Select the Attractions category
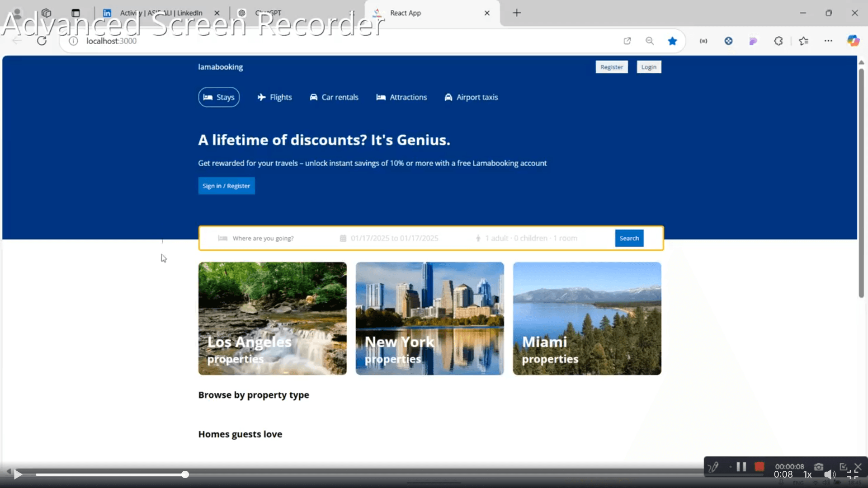868x488 pixels. point(401,97)
